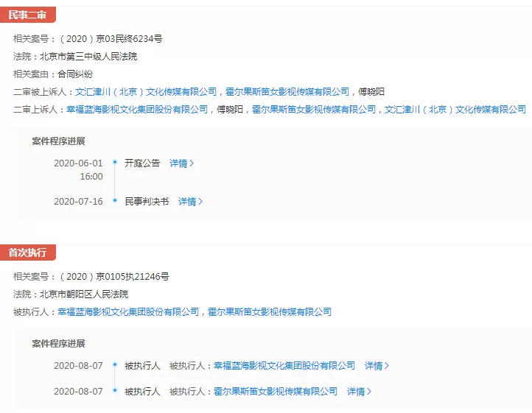This screenshot has height=413, width=532.
Task: Click 民事判决书 label in timeline
Action: coord(147,202)
